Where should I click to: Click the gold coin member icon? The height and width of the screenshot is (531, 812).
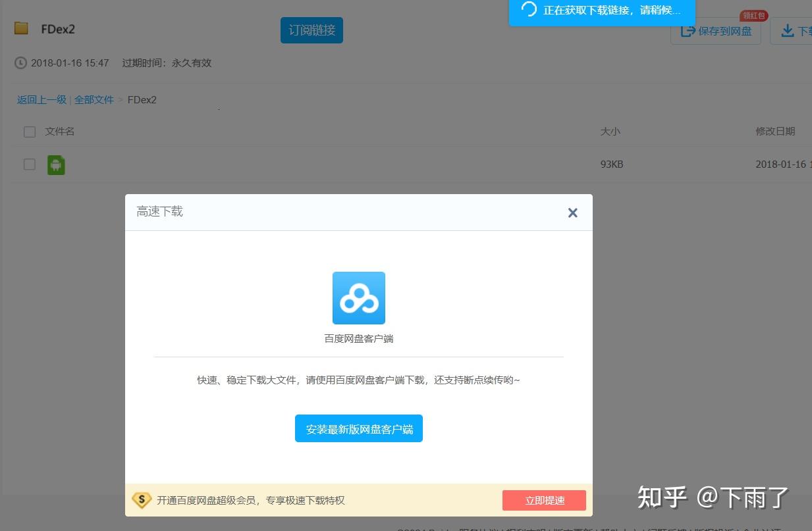[x=142, y=500]
